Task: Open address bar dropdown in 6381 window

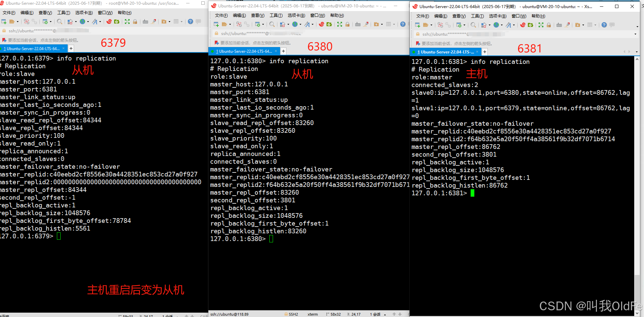Action: click(x=635, y=34)
